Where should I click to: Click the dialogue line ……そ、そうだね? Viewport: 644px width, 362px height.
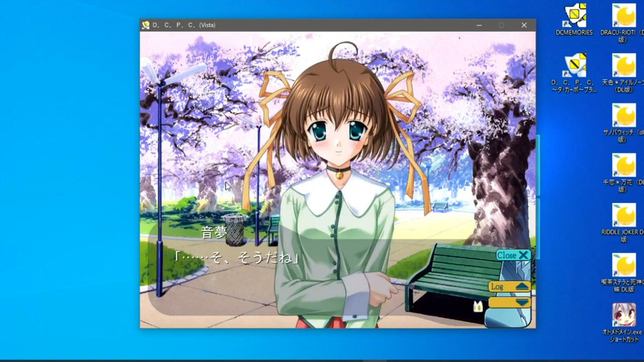point(237,257)
